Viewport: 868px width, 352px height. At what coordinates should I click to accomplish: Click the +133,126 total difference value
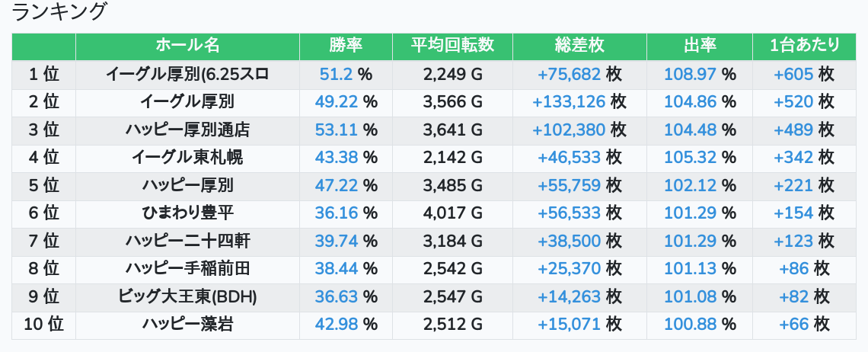(x=569, y=102)
